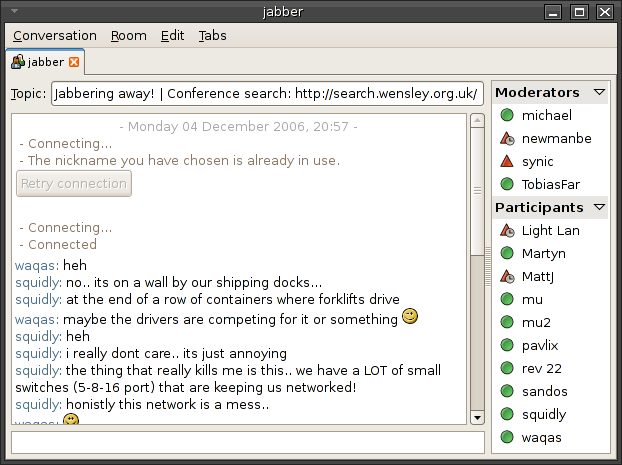Select squidly in Participants list

point(550,414)
